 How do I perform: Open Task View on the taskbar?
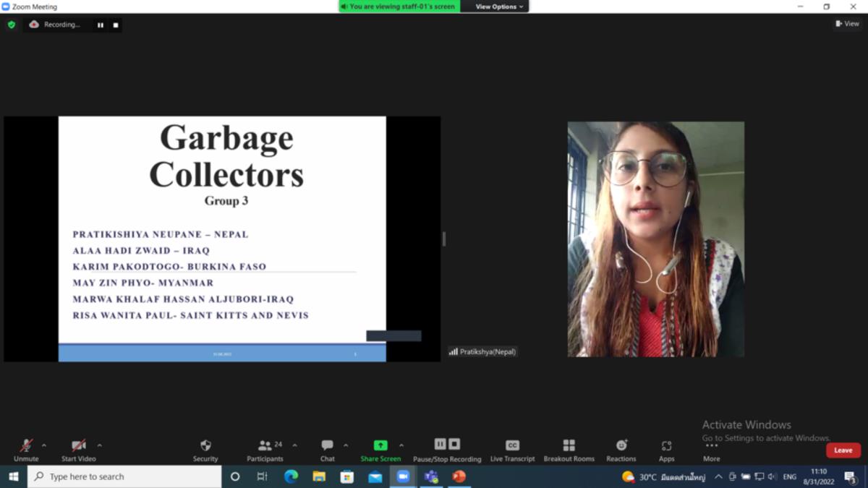(263, 476)
